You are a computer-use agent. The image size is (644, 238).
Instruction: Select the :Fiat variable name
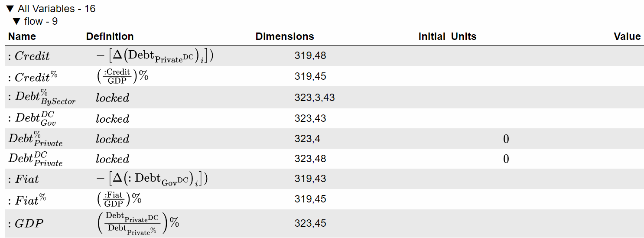click(x=24, y=179)
